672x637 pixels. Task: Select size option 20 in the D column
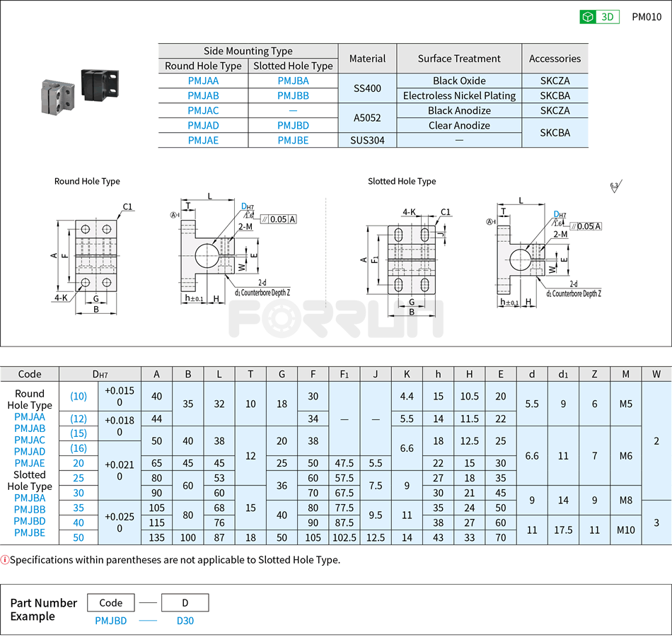click(x=78, y=463)
